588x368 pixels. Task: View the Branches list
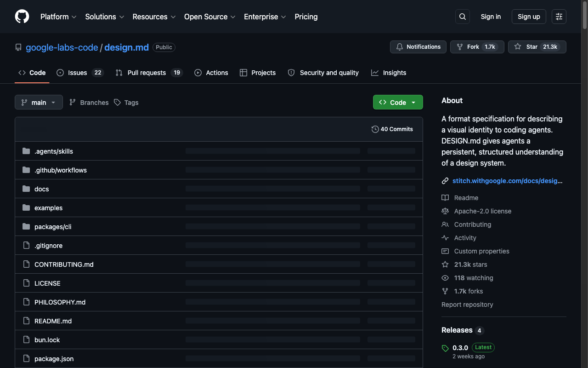coord(89,103)
